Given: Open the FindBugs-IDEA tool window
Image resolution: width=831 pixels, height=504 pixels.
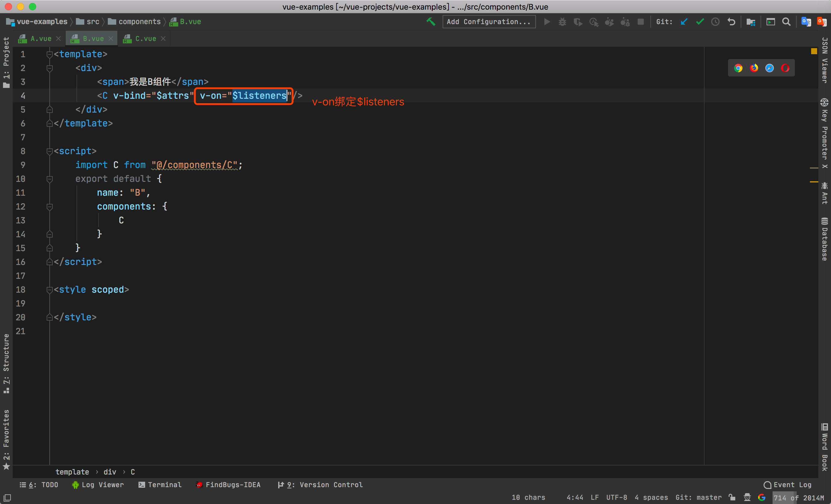Looking at the screenshot, I should 228,485.
